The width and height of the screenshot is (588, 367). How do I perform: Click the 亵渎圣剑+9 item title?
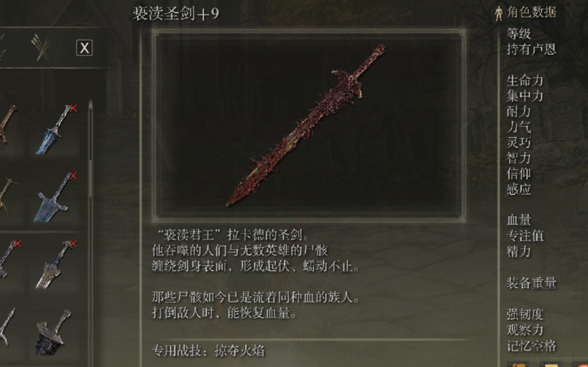[176, 14]
